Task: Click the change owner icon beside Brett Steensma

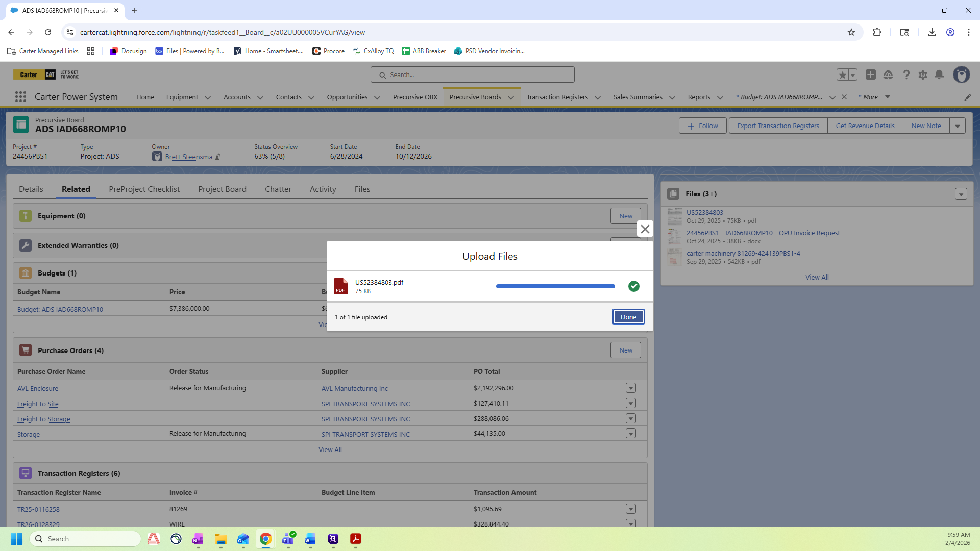Action: point(218,157)
